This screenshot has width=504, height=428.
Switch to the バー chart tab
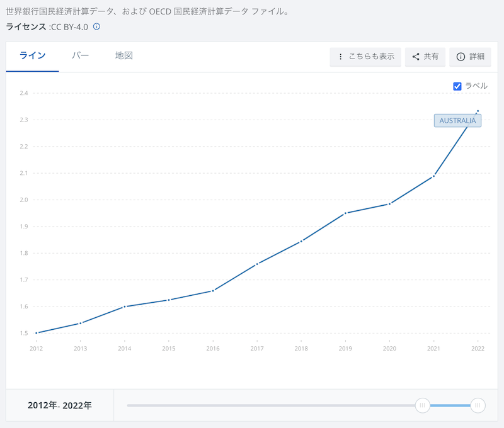click(81, 56)
